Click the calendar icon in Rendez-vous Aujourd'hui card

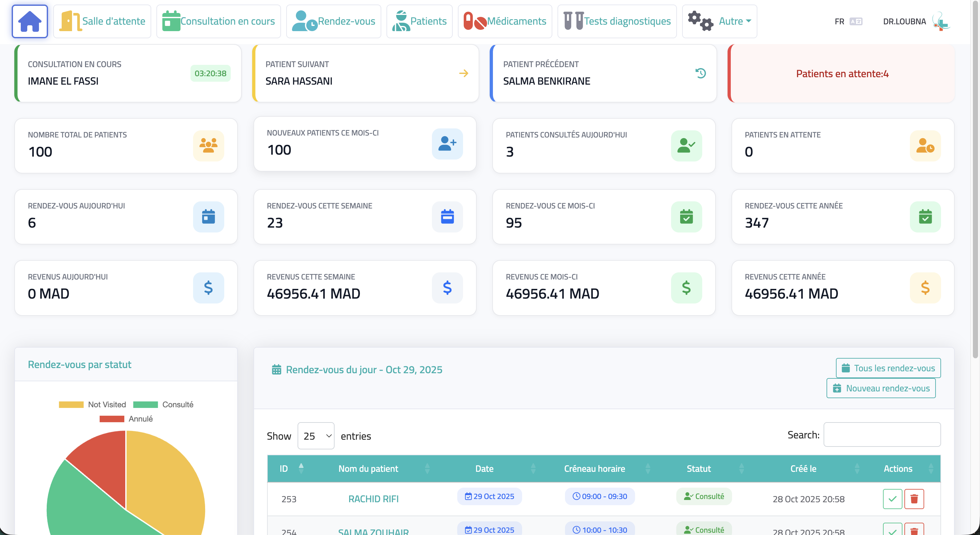pos(208,217)
